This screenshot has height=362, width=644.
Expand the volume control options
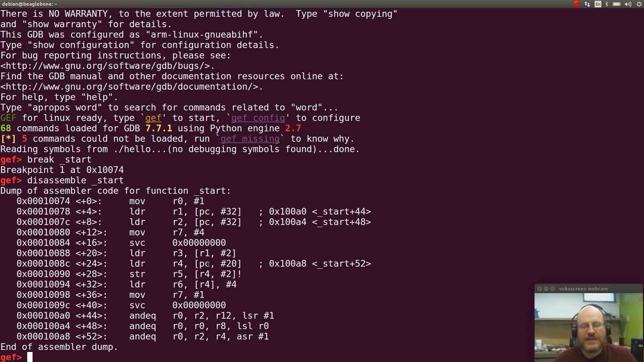point(628,4)
